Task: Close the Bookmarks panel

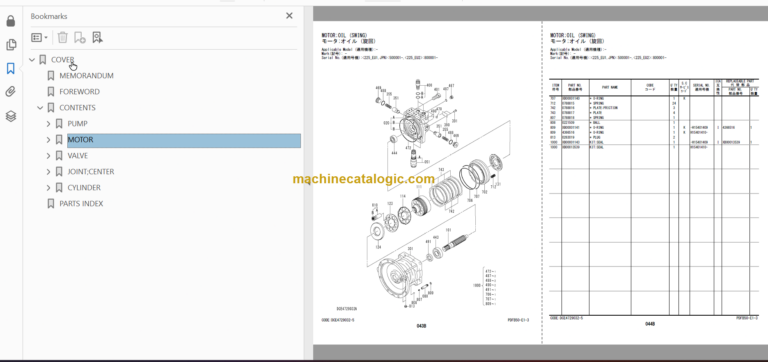Action: pyautogui.click(x=289, y=16)
